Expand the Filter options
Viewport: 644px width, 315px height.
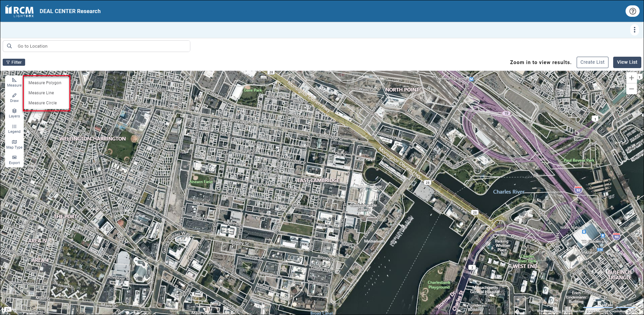point(14,62)
